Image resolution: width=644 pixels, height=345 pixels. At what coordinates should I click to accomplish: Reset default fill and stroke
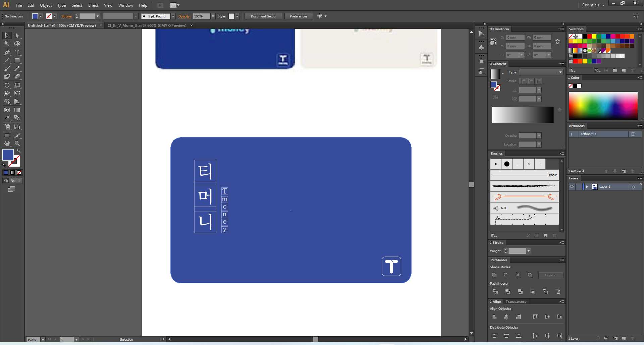[4, 165]
